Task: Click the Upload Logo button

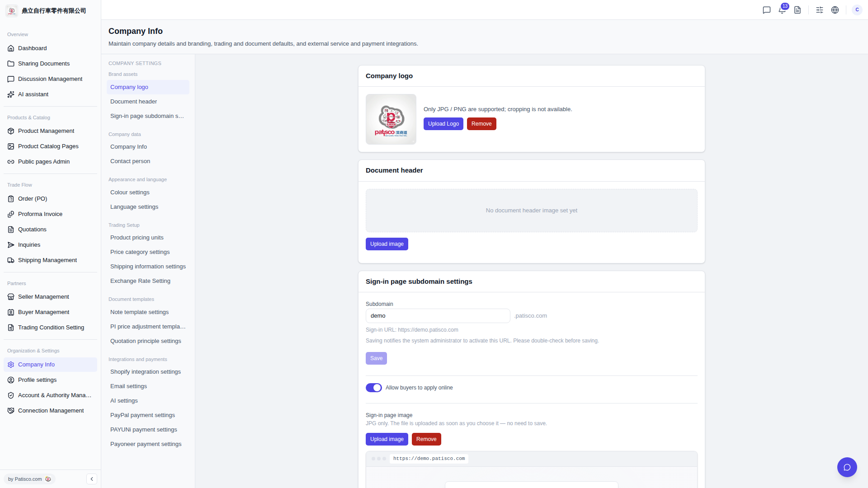Action: 443,124
